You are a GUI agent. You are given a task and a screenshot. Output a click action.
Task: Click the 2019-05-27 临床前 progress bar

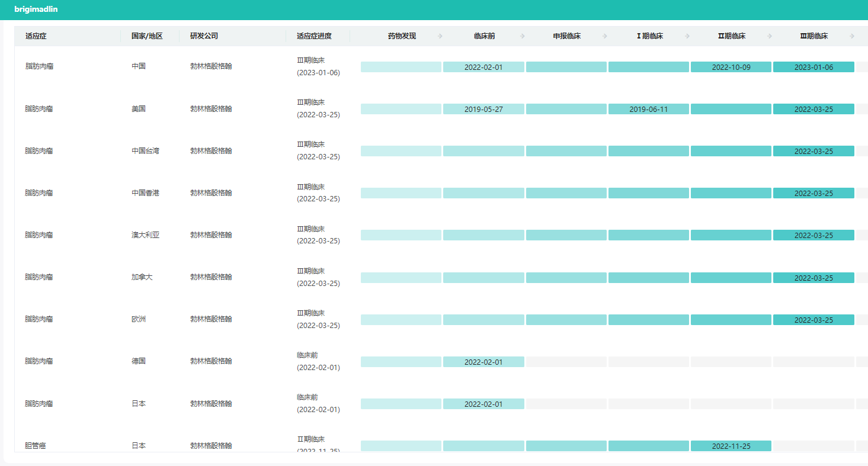coord(483,110)
